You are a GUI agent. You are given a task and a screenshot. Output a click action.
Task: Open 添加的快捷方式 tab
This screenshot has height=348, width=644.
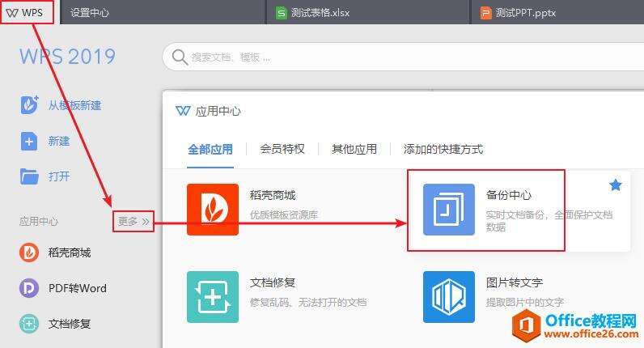tap(443, 149)
